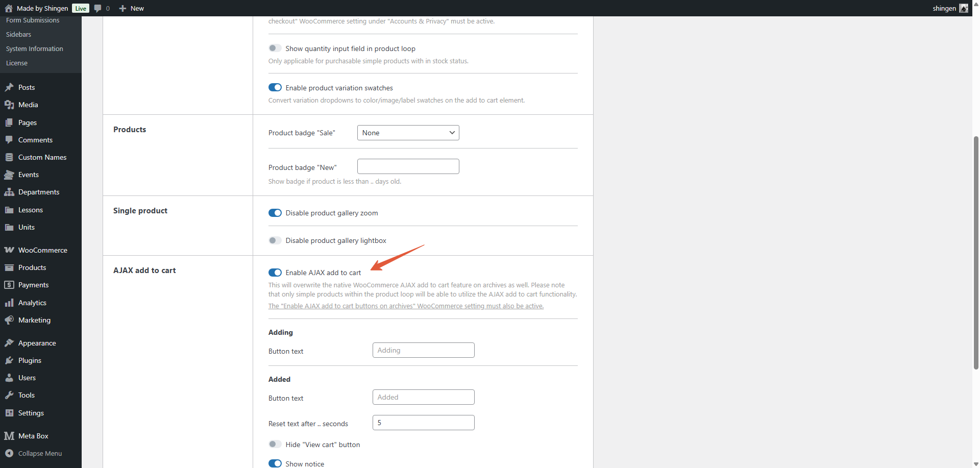The height and width of the screenshot is (468, 980).
Task: Open the shingen user account menu
Action: pos(949,8)
